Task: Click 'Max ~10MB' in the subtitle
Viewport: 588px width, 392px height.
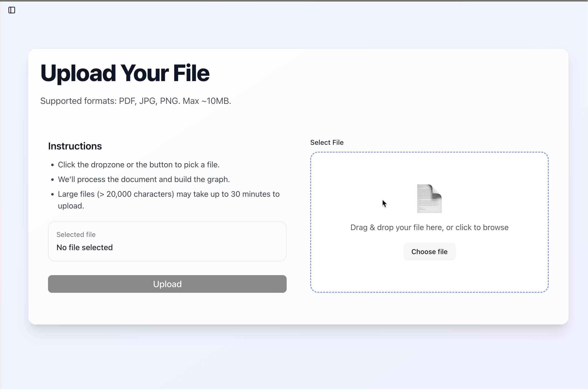Action: (207, 101)
